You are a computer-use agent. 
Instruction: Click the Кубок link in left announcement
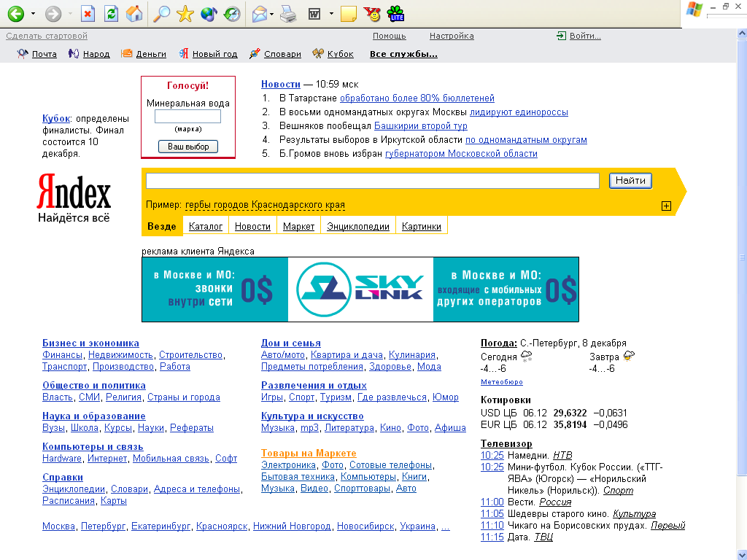pyautogui.click(x=56, y=118)
